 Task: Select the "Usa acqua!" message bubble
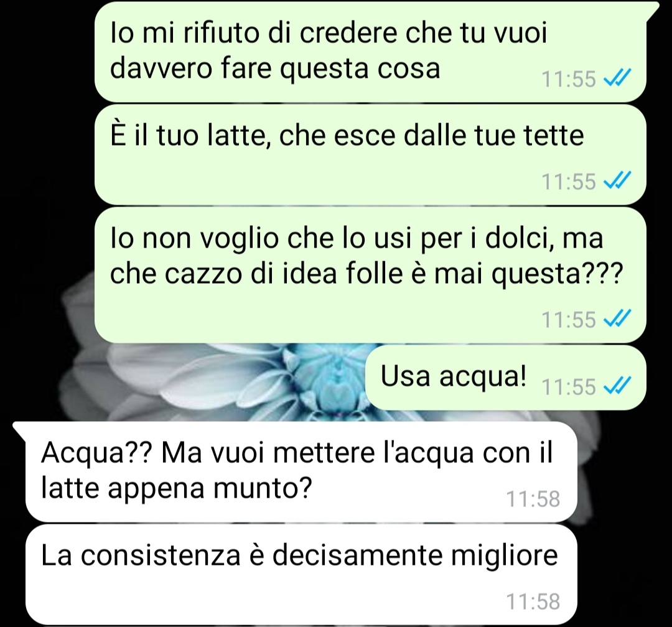[506, 377]
